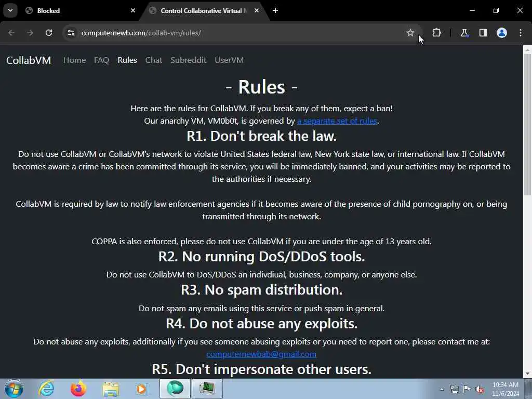Open the UserVM nav link

coord(229,60)
